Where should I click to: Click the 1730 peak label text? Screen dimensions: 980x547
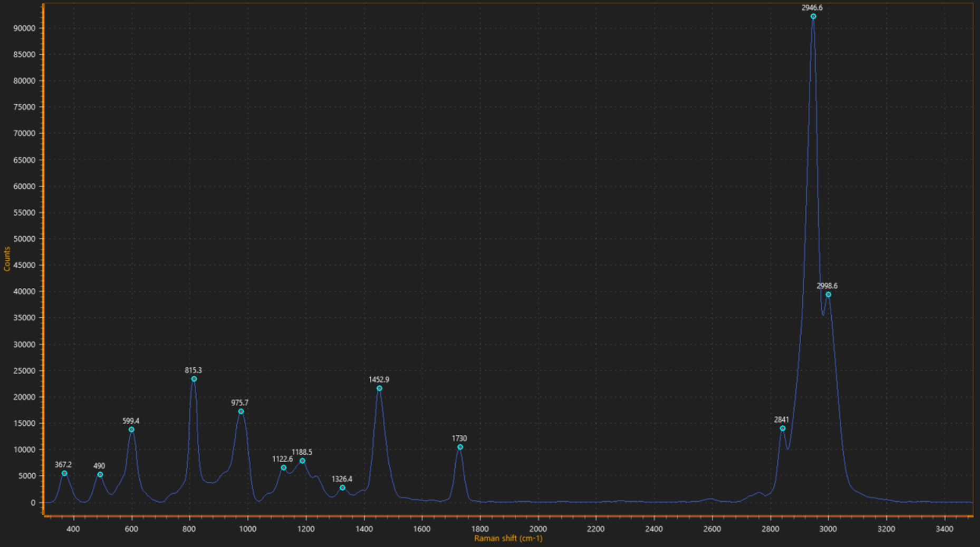click(x=459, y=438)
